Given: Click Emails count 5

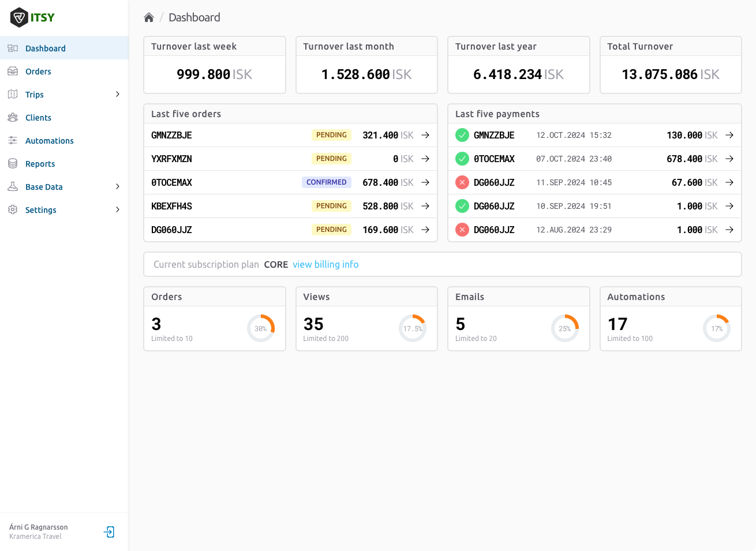Looking at the screenshot, I should coord(461,324).
